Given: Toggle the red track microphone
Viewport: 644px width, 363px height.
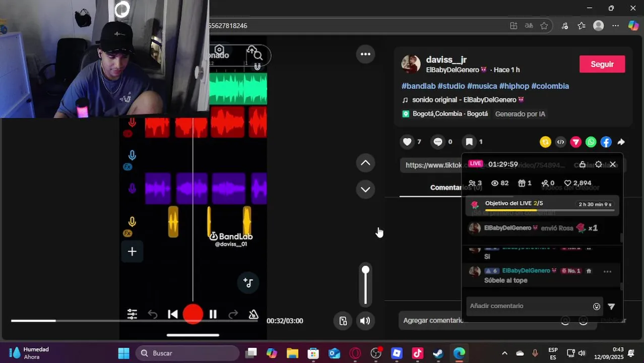Looking at the screenshot, I should pos(132,123).
